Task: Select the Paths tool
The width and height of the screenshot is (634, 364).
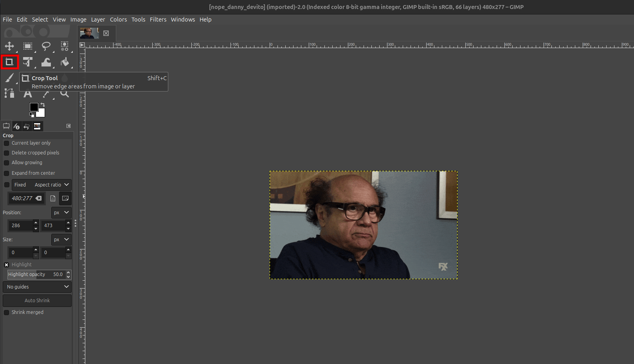Action: tap(9, 93)
